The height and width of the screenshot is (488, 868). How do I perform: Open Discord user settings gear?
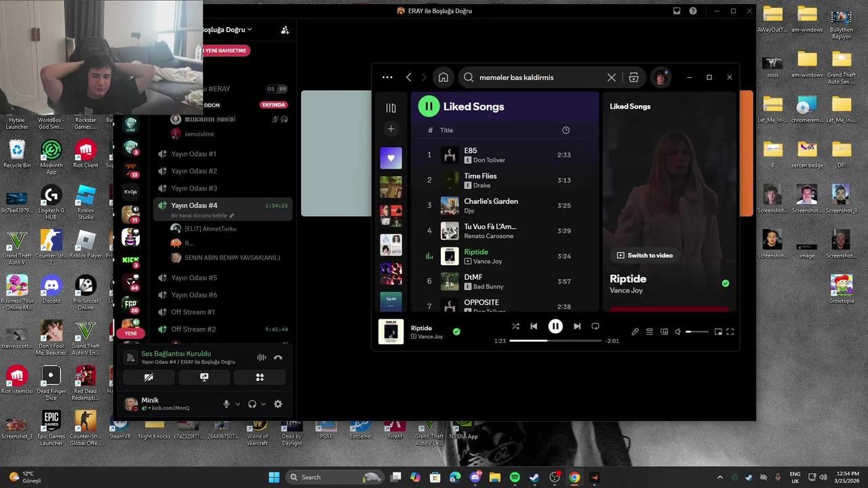277,404
